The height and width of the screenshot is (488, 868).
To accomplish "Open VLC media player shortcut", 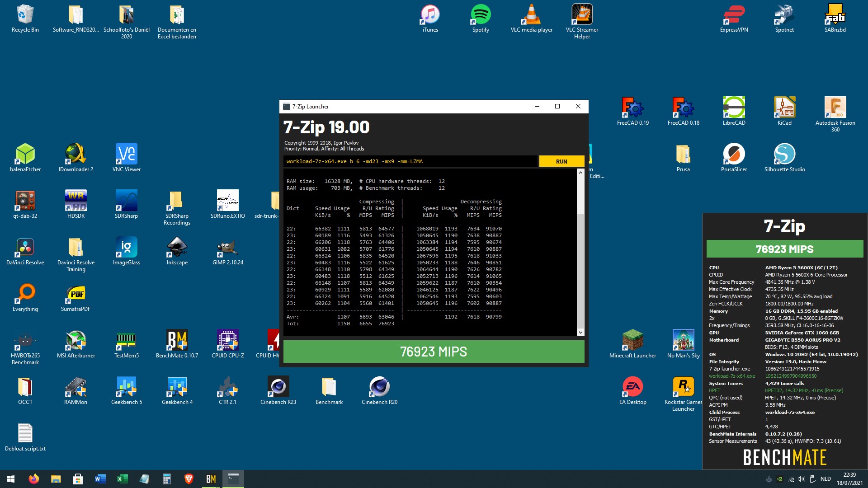I will 532,19.
